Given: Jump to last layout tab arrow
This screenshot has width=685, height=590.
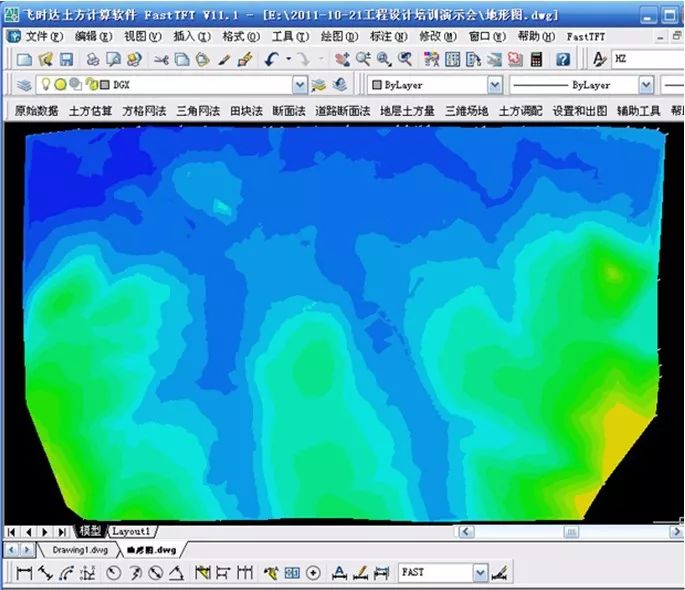Looking at the screenshot, I should click(62, 532).
